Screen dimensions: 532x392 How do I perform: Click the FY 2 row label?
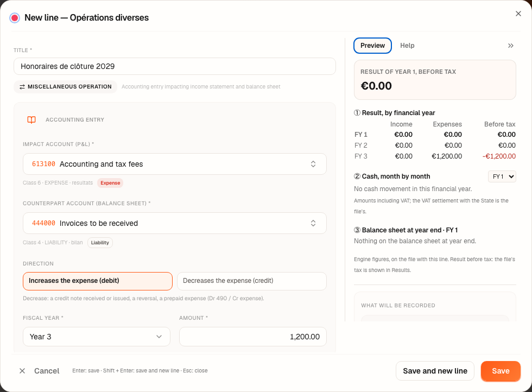click(x=360, y=146)
